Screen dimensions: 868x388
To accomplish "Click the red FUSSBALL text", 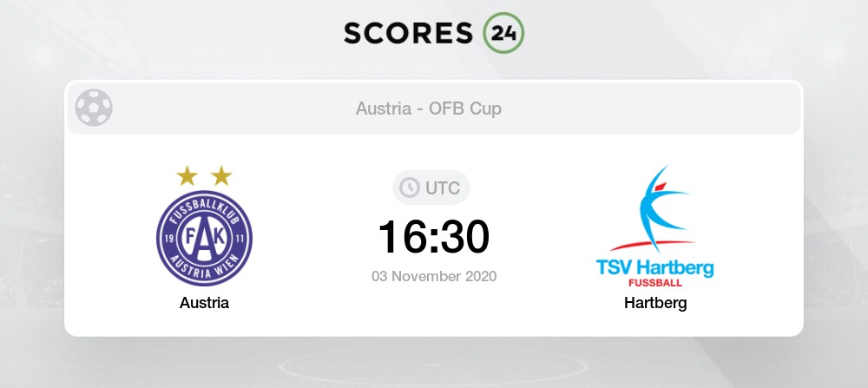I will [x=655, y=283].
